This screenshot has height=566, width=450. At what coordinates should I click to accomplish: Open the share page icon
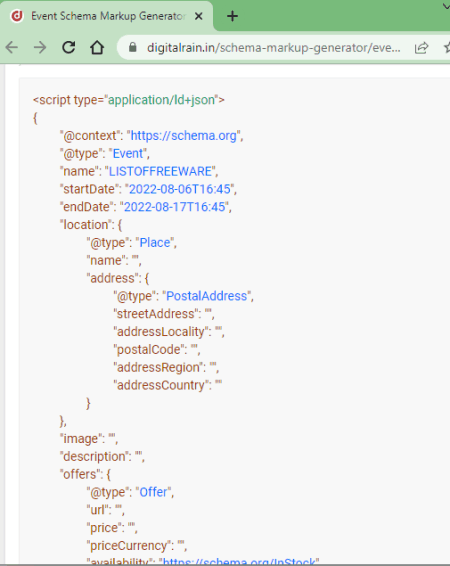[421, 48]
